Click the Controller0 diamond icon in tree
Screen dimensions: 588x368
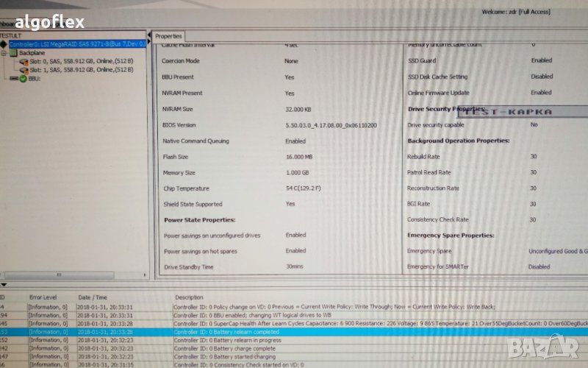pos(5,44)
